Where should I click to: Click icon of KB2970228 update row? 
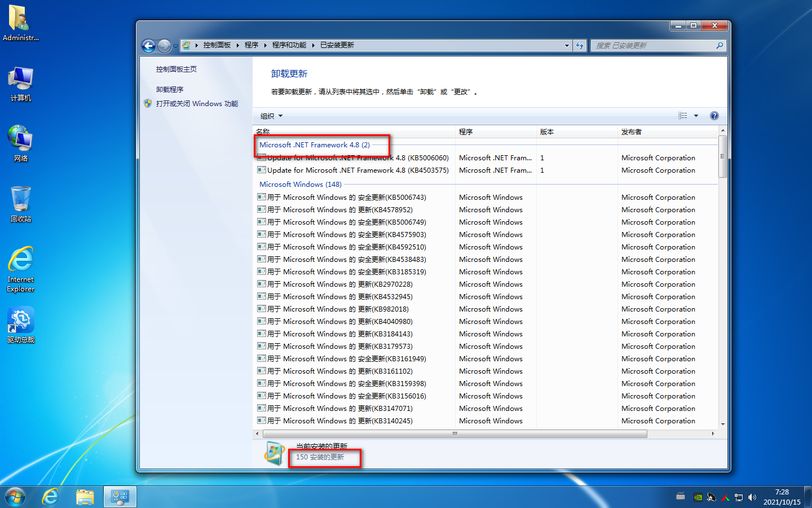pos(262,284)
